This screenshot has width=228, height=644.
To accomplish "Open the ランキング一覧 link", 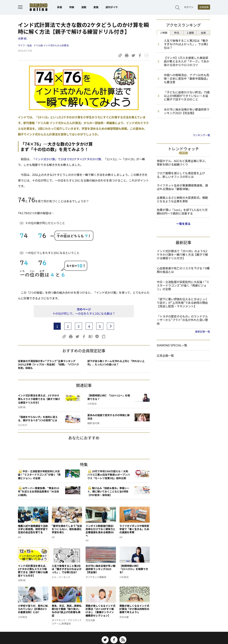I will click(201, 135).
